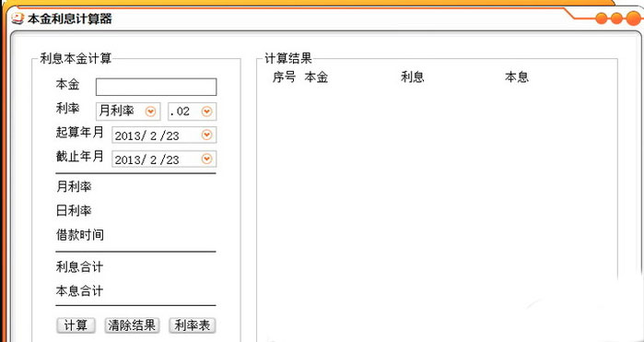Click the 本金利息计算器 window title

70,19
